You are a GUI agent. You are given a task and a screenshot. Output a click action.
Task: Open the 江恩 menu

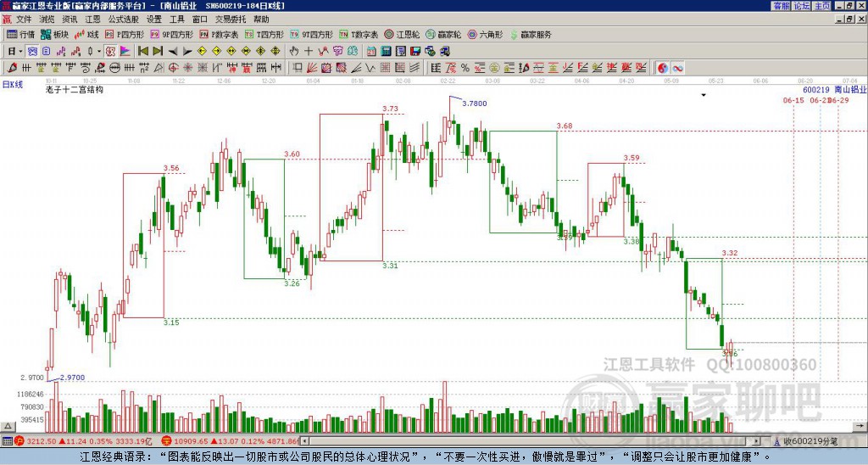[93, 20]
